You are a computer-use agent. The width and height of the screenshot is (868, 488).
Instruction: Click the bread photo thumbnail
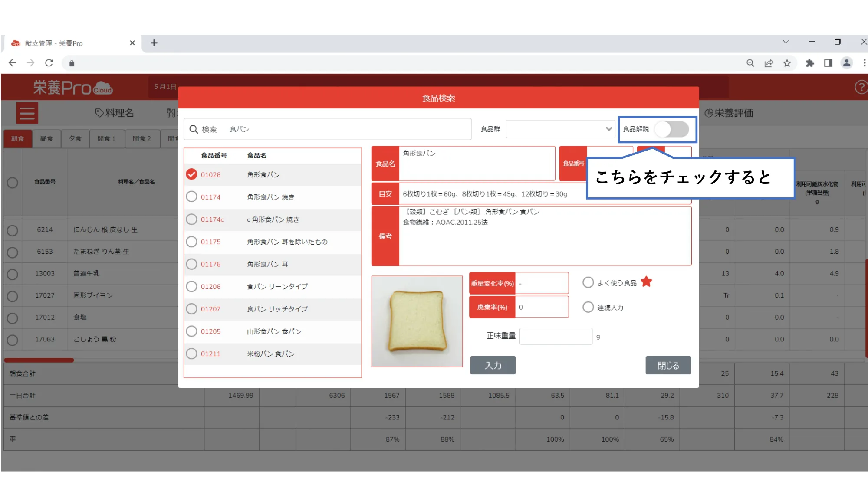pyautogui.click(x=417, y=321)
